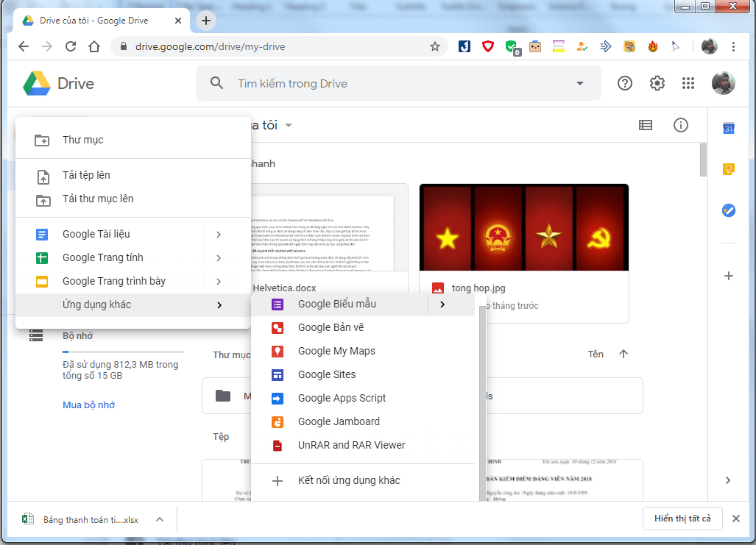Image resolution: width=756 pixels, height=545 pixels.
Task: Open search options dropdown arrow
Action: tap(580, 83)
